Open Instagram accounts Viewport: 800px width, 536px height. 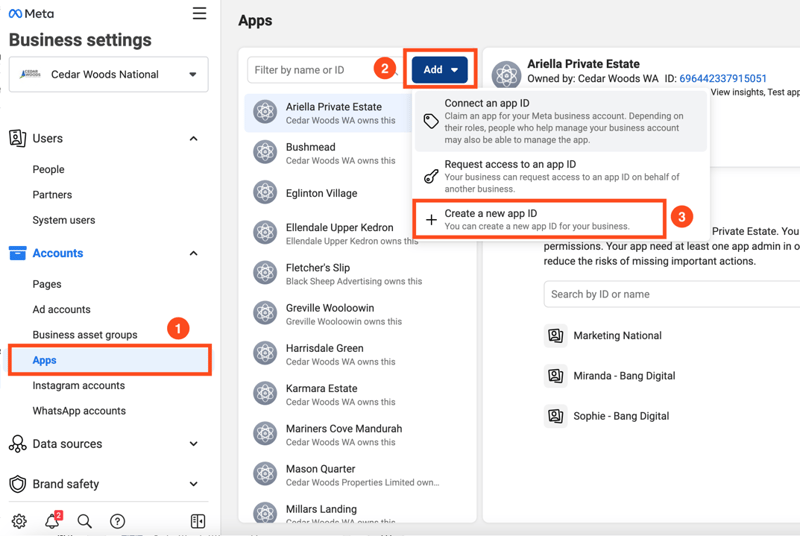(79, 386)
